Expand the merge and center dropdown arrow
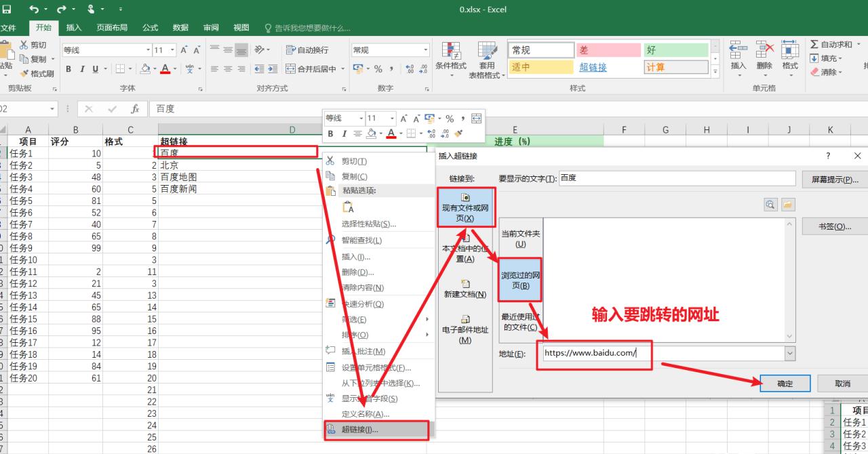 pos(343,68)
